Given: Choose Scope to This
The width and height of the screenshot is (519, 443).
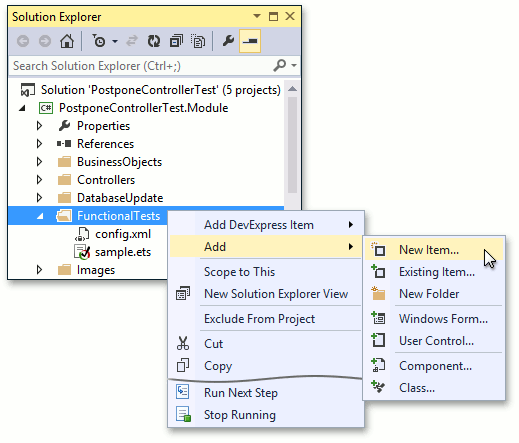Looking at the screenshot, I should click(266, 272).
